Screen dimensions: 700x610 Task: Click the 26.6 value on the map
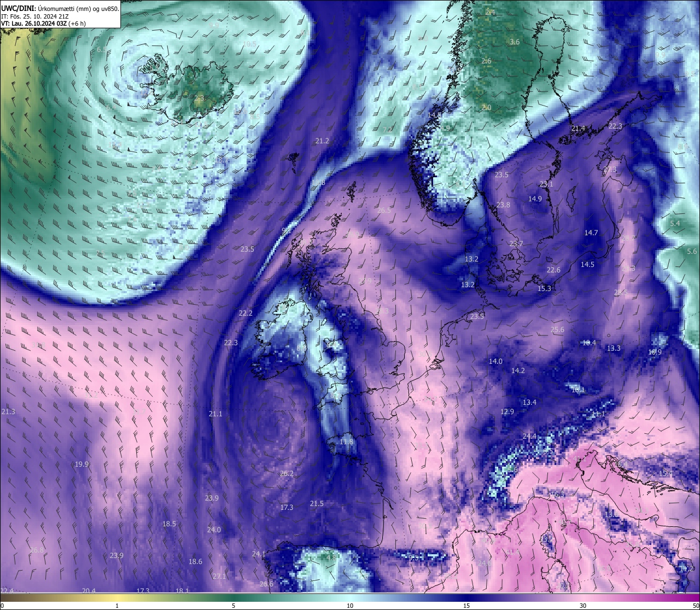point(266,584)
